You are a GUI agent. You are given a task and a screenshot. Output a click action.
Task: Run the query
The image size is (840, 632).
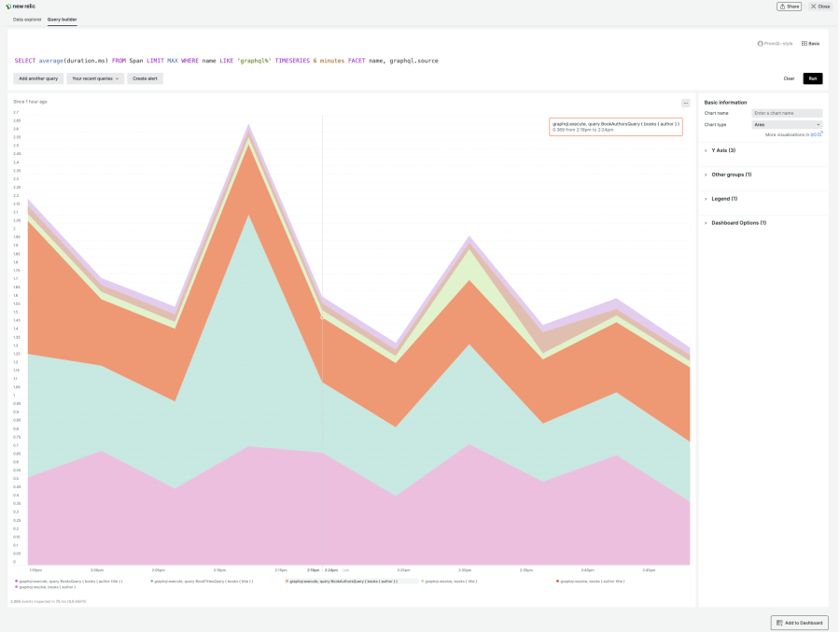point(813,78)
